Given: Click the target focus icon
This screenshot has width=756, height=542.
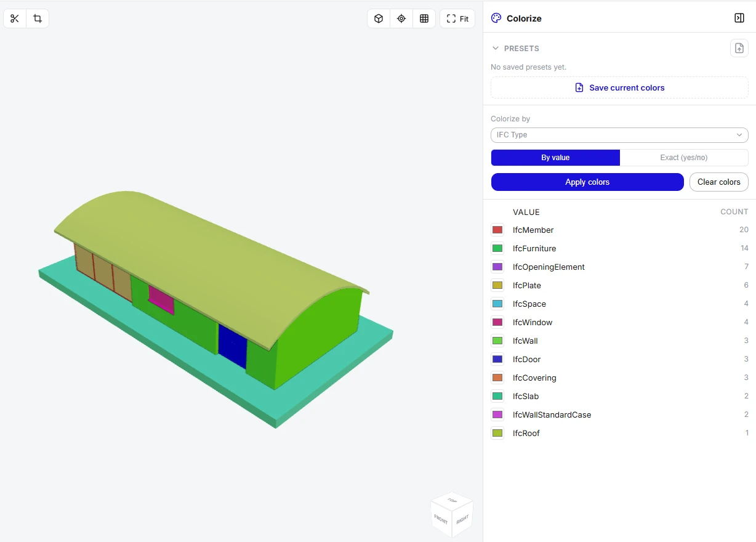Looking at the screenshot, I should tap(401, 18).
